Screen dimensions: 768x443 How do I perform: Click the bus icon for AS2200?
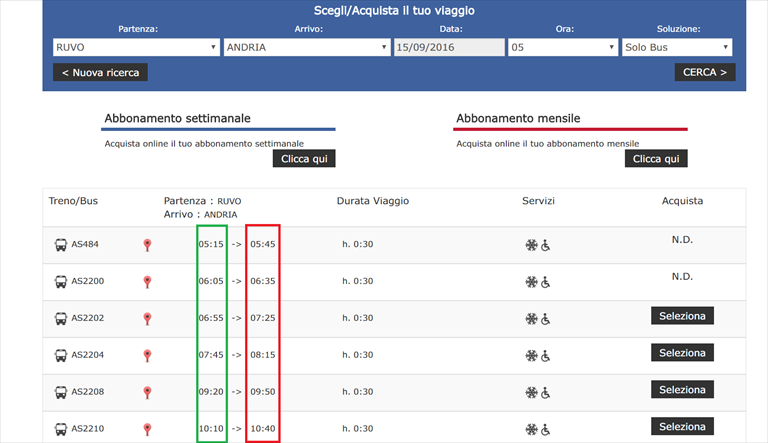(61, 281)
